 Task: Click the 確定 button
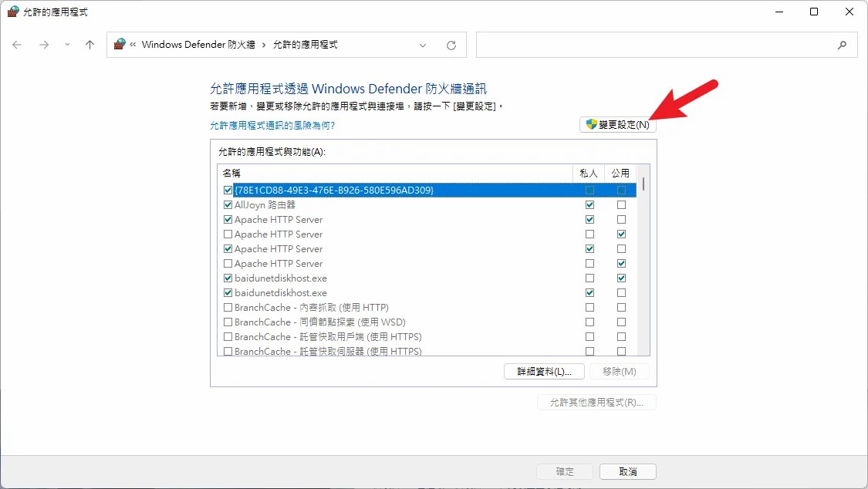pos(565,471)
